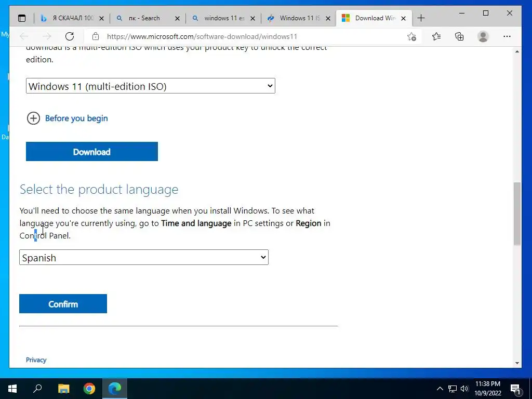Go back with the browser back arrow

pos(24,36)
